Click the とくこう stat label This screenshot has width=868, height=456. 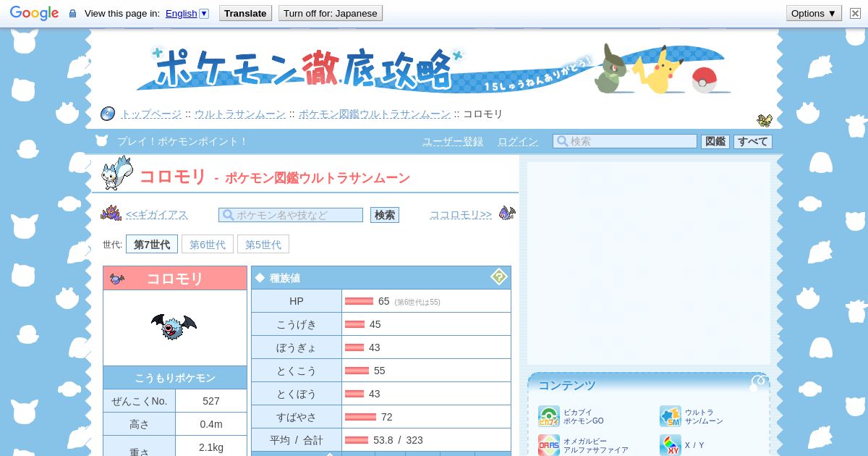[x=297, y=371]
